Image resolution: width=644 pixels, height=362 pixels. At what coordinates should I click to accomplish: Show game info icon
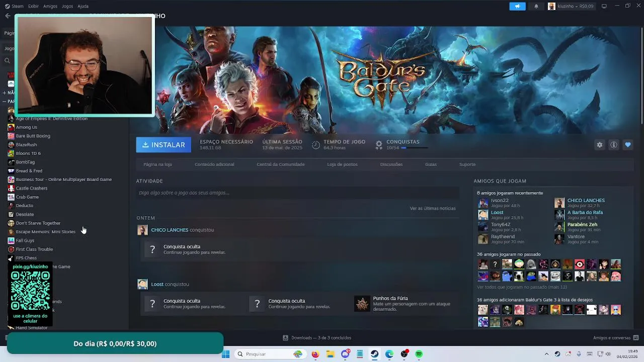[614, 145]
